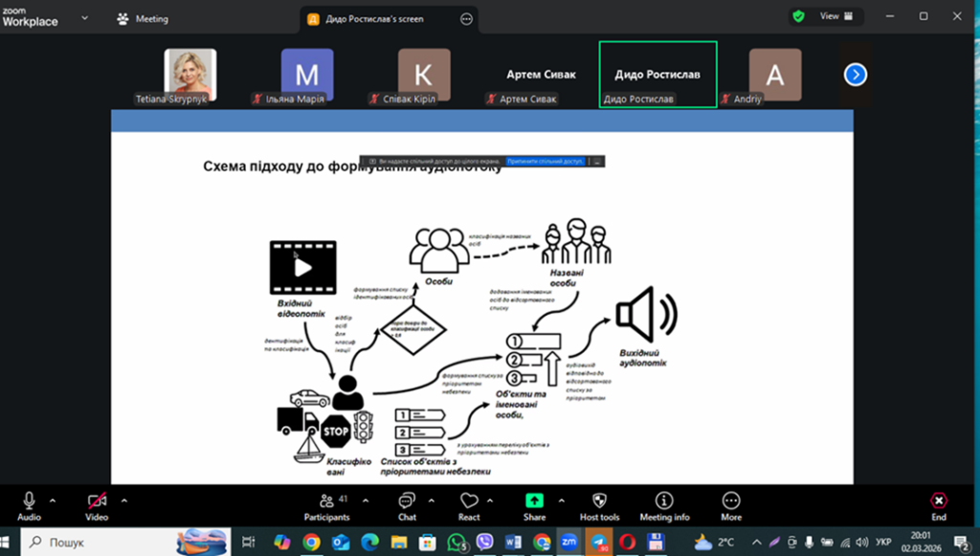Open Host tools shield icon
The image size is (980, 556).
[600, 500]
